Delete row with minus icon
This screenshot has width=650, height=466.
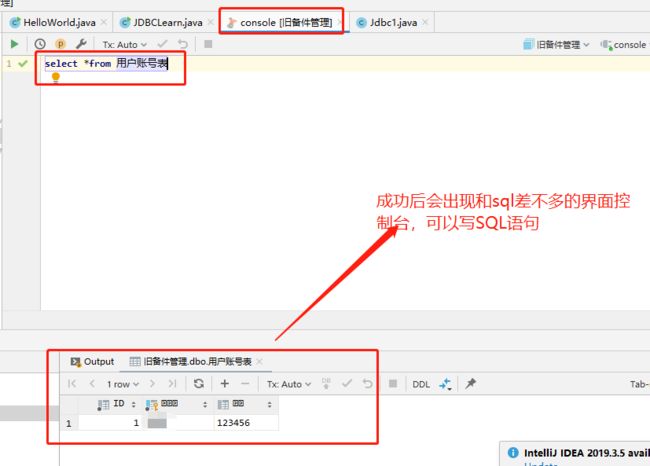click(x=245, y=383)
